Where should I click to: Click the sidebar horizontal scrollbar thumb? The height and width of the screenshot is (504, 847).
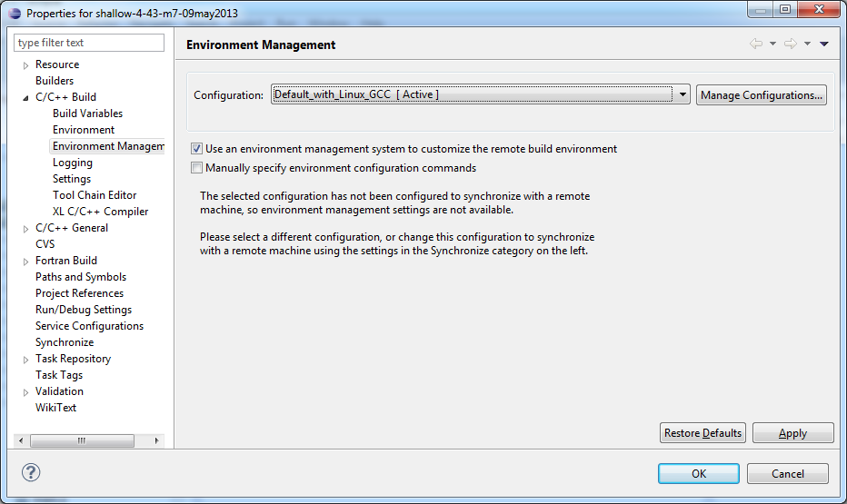pyautogui.click(x=82, y=440)
